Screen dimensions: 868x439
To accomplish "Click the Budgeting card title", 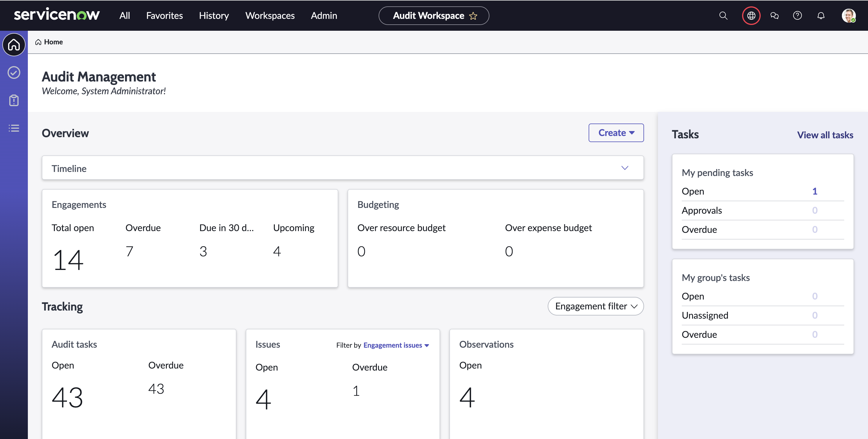I will click(x=378, y=204).
